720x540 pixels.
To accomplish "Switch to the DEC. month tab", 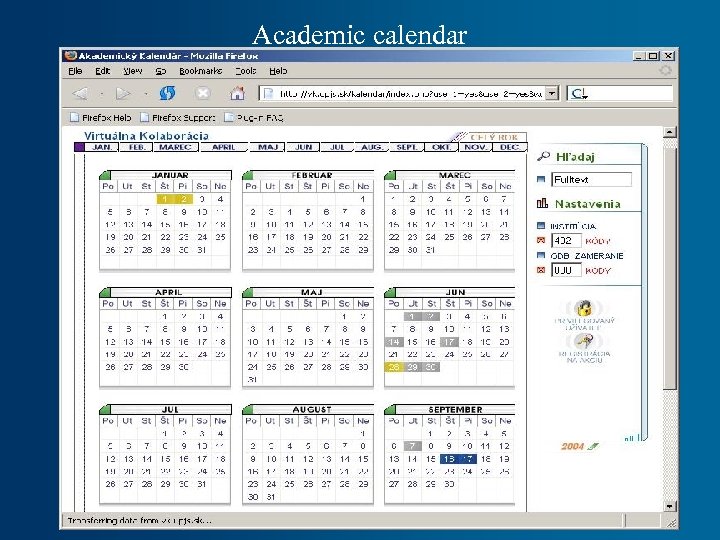I will pyautogui.click(x=510, y=147).
